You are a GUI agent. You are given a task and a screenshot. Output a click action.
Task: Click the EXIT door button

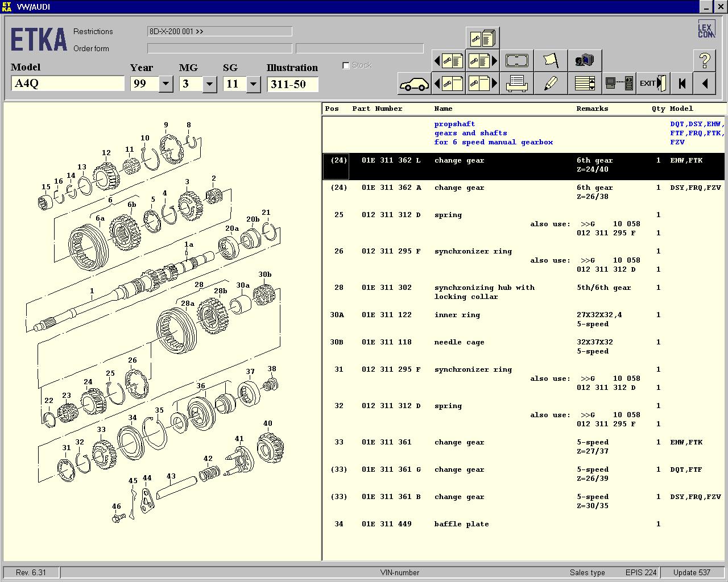[653, 84]
